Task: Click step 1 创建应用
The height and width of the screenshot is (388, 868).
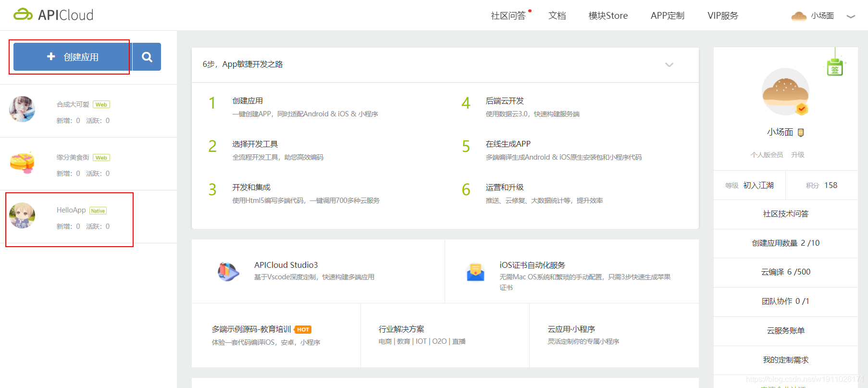Action: [248, 100]
